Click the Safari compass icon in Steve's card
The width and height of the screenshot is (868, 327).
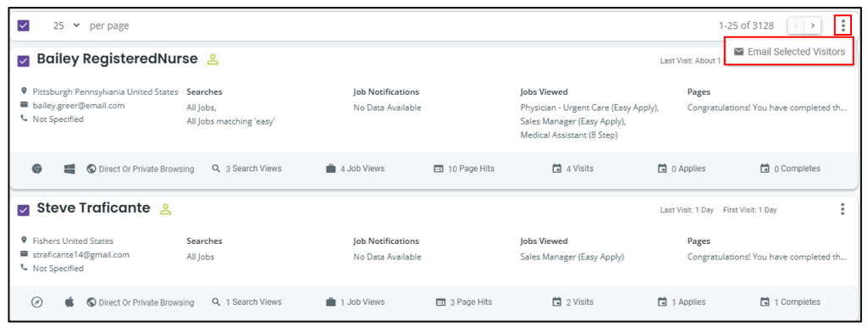point(37,302)
